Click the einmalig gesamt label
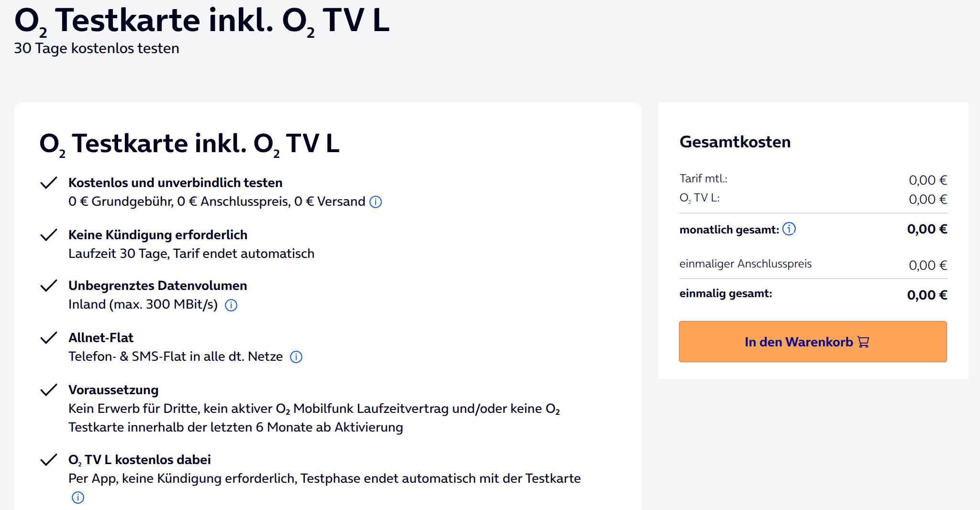The image size is (980, 510). (725, 293)
